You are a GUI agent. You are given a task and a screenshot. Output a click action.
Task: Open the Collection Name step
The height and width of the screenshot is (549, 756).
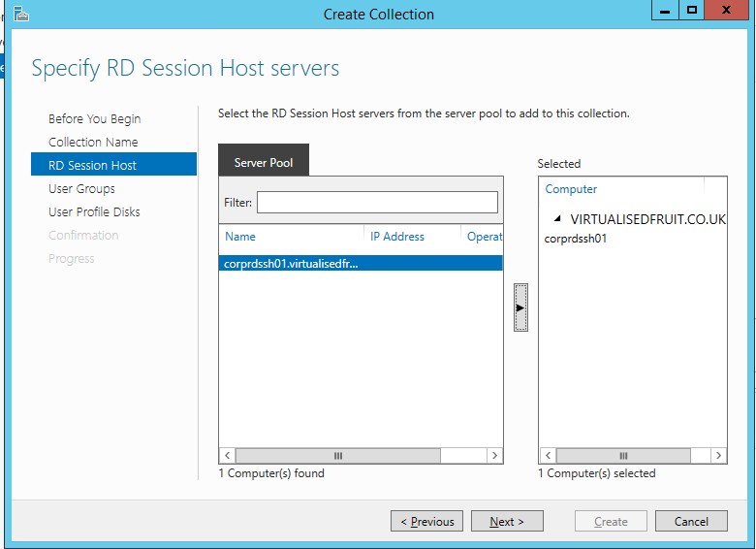coord(93,143)
